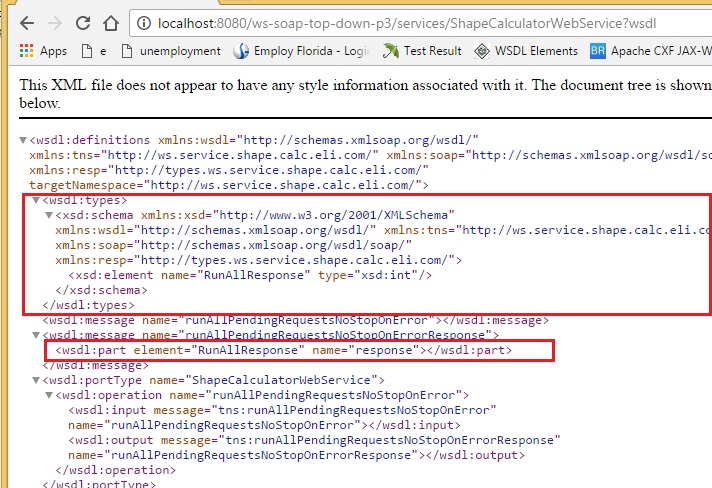Viewport: 712px width, 488px height.
Task: Click the closing </wsdl:operation> tag
Action: tap(115, 470)
